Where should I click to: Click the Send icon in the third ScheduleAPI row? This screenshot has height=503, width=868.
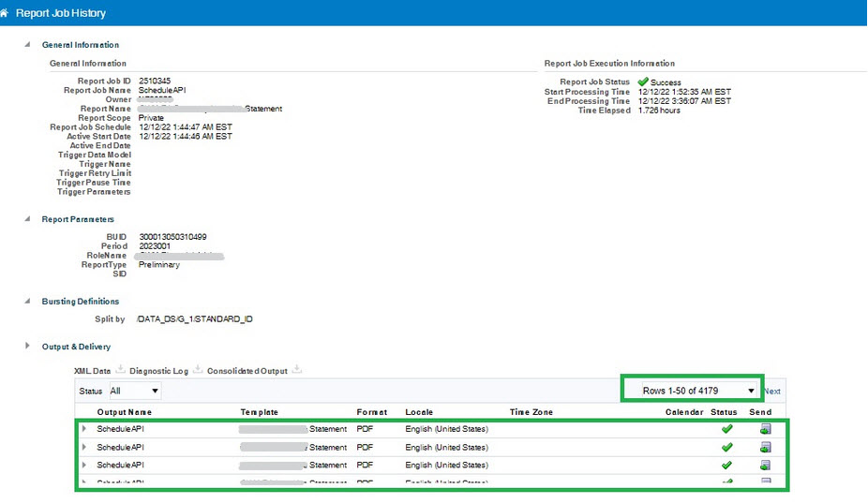[766, 465]
